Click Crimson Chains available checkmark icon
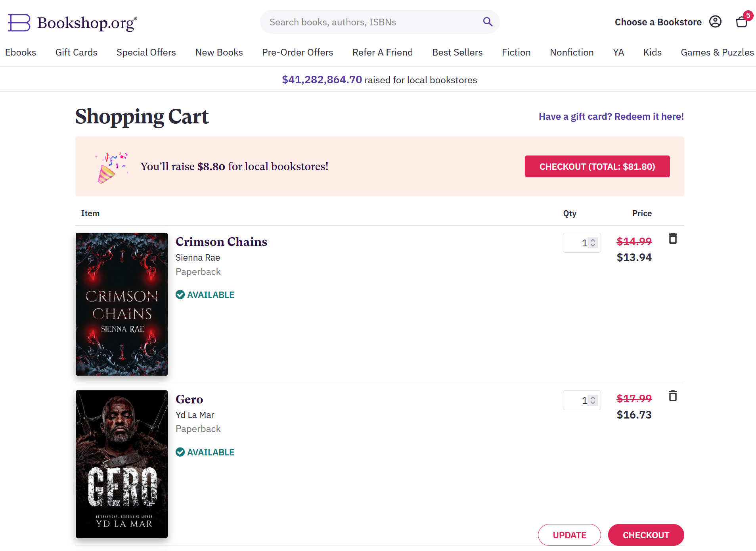756x551 pixels. coord(180,294)
